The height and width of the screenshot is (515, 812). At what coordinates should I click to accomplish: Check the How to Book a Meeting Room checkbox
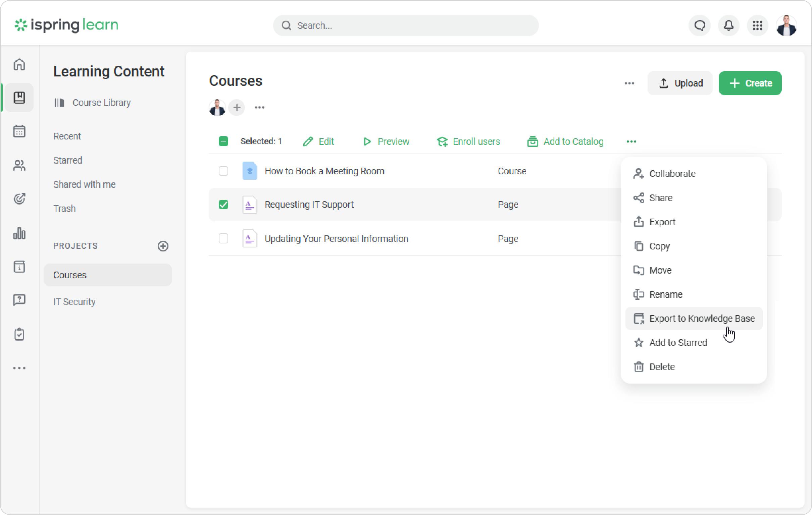[223, 171]
